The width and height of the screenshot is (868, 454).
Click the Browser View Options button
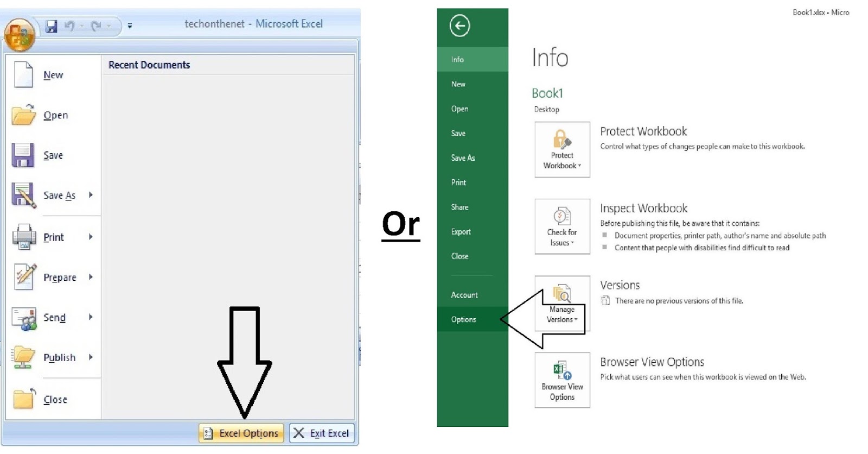point(562,380)
